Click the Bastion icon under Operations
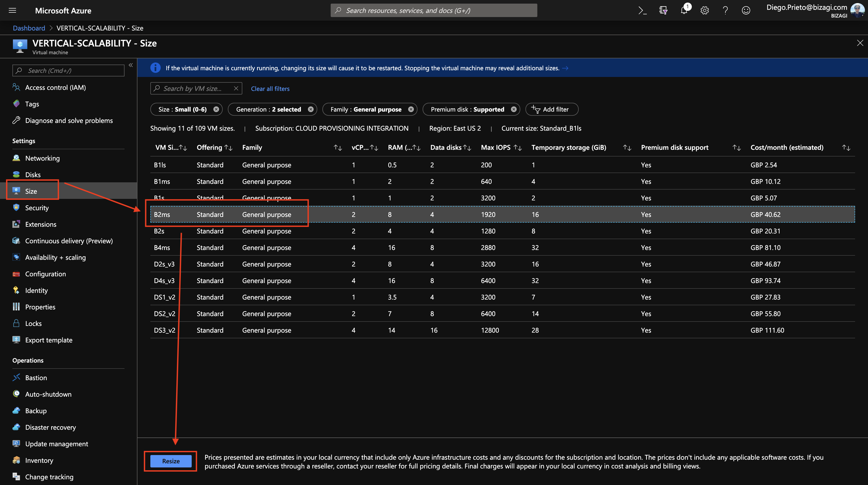Image resolution: width=868 pixels, height=485 pixels. [x=16, y=377]
